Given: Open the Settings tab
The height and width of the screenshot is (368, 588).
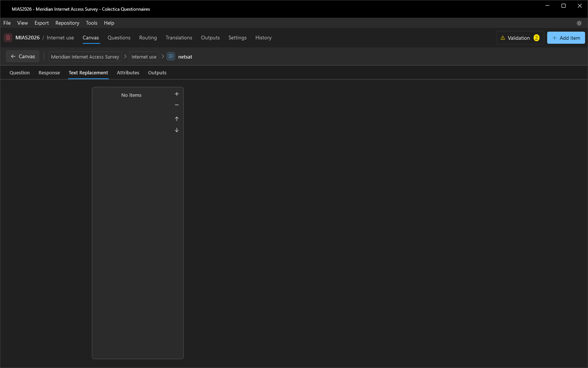Looking at the screenshot, I should point(237,38).
